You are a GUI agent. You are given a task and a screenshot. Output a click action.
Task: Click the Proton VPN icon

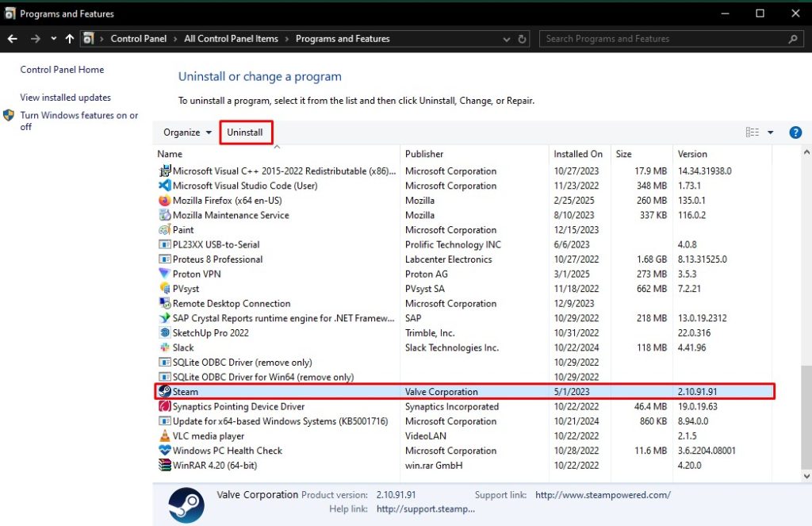pos(165,274)
